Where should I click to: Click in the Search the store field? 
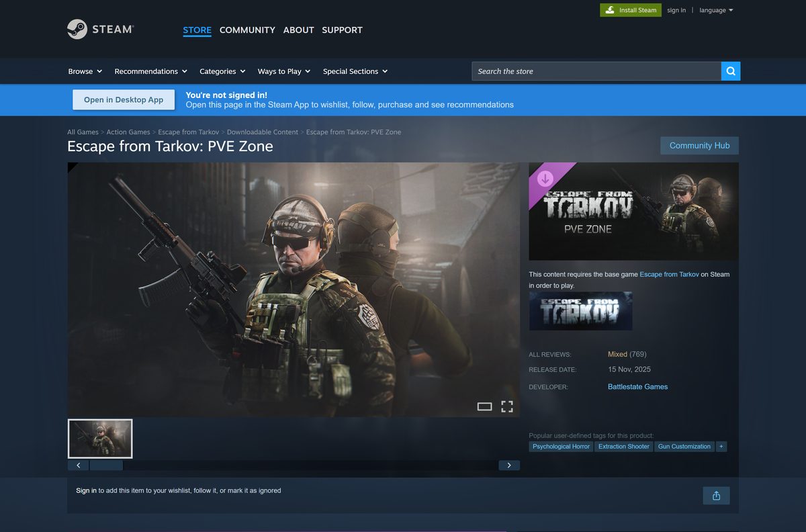click(596, 71)
